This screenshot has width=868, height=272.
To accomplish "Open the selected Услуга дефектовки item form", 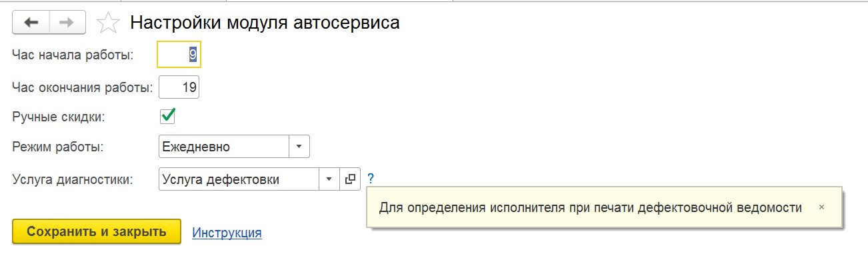I will click(x=350, y=179).
